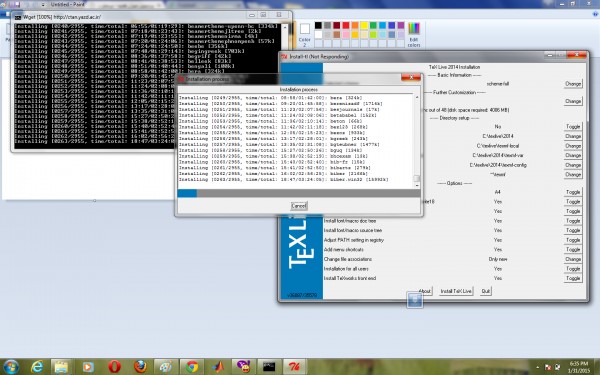Open Windows Explorer folder on the taskbar

(x=62, y=367)
